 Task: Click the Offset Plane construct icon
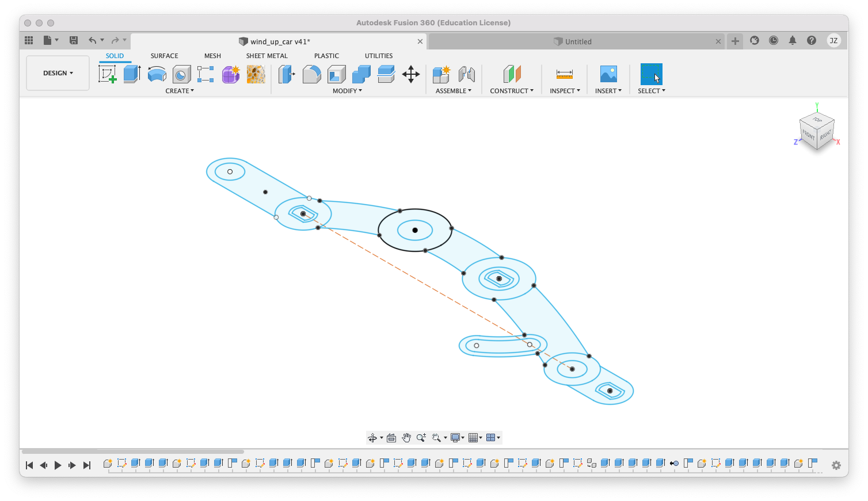[x=512, y=74]
